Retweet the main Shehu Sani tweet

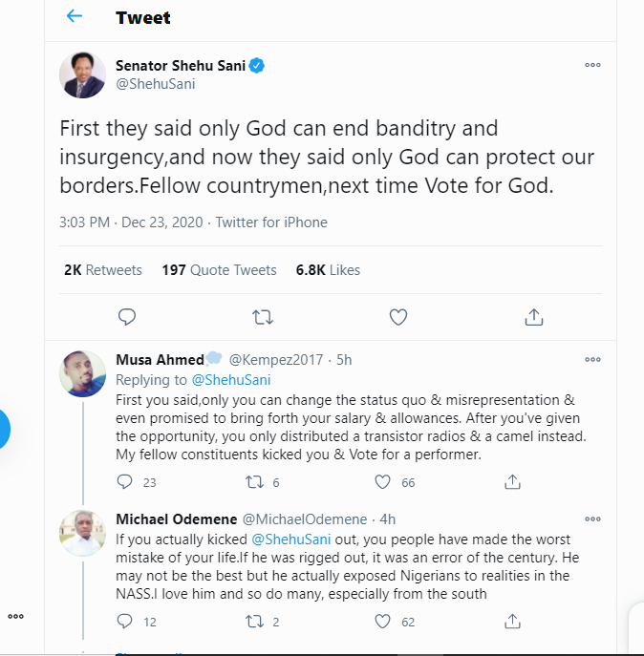[x=262, y=316]
